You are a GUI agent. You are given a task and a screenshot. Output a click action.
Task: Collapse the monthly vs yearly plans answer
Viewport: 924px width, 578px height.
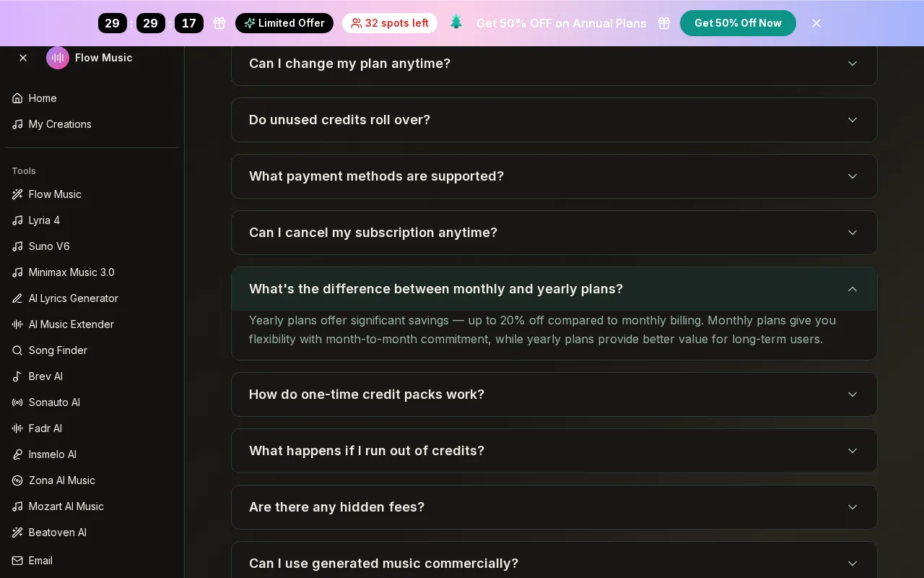pos(554,289)
